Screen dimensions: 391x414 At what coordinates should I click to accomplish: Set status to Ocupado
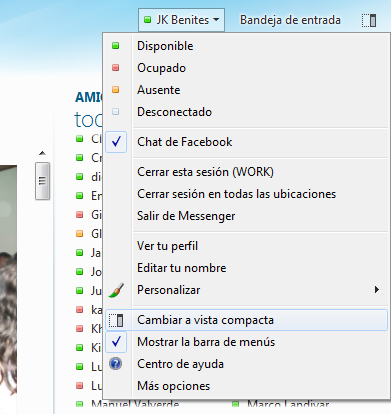(x=247, y=68)
